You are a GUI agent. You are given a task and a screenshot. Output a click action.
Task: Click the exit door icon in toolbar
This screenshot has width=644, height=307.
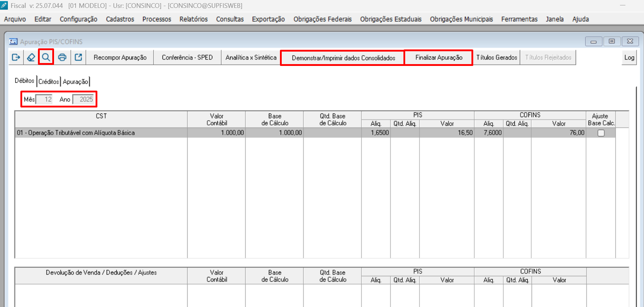pos(16,57)
